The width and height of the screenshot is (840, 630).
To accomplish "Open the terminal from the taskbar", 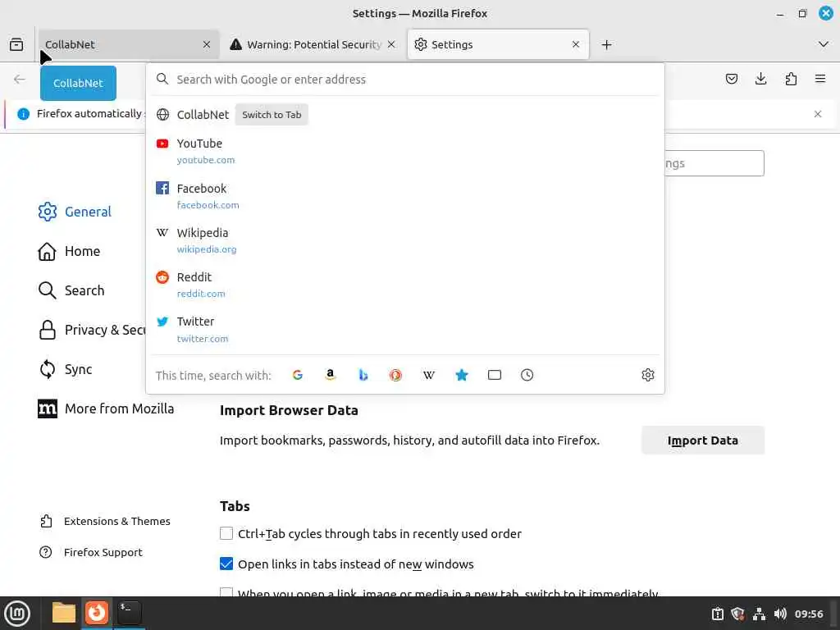I will pos(129,613).
